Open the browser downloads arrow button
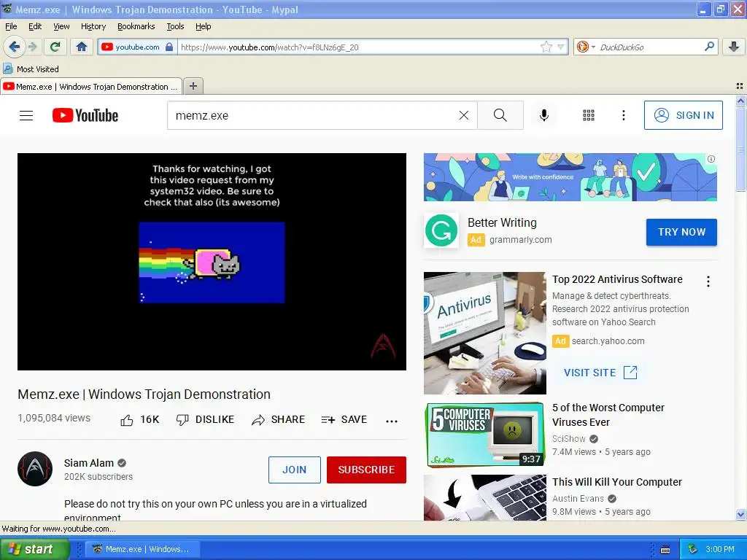 (734, 47)
